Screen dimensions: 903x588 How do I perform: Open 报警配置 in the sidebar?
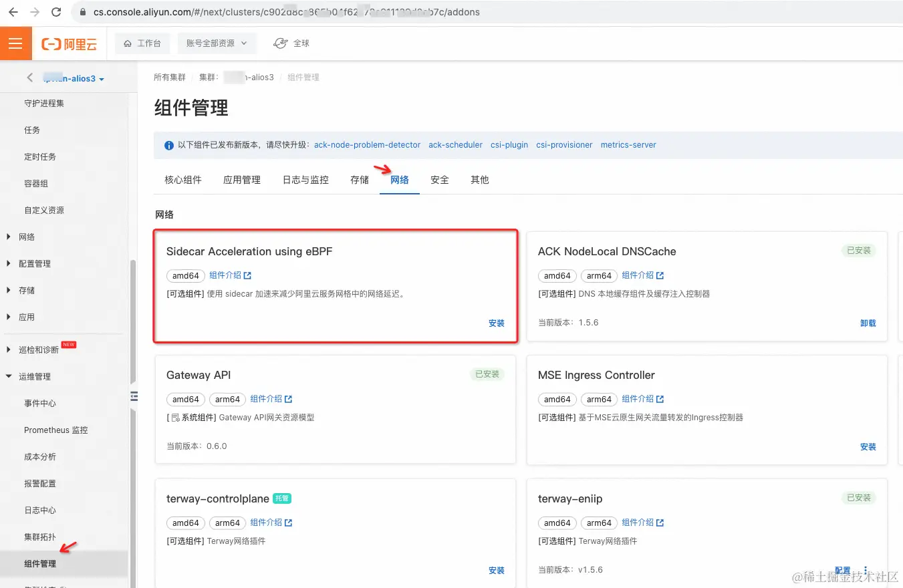[40, 484]
